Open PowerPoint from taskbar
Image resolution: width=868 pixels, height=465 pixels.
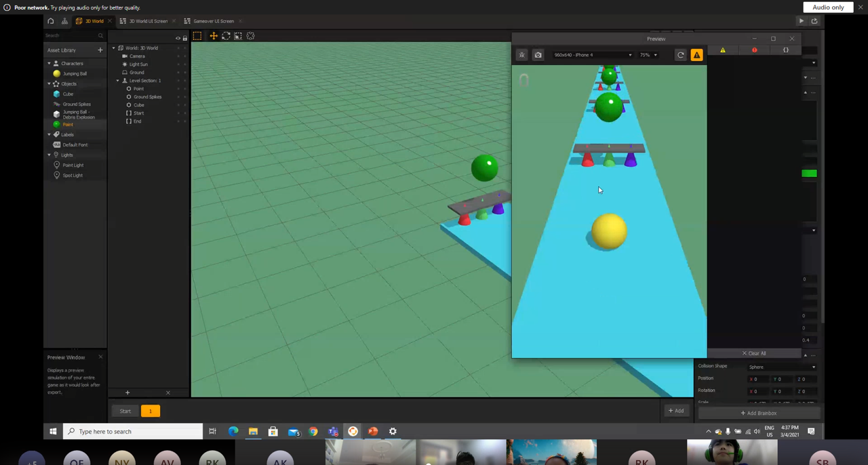pyautogui.click(x=373, y=431)
